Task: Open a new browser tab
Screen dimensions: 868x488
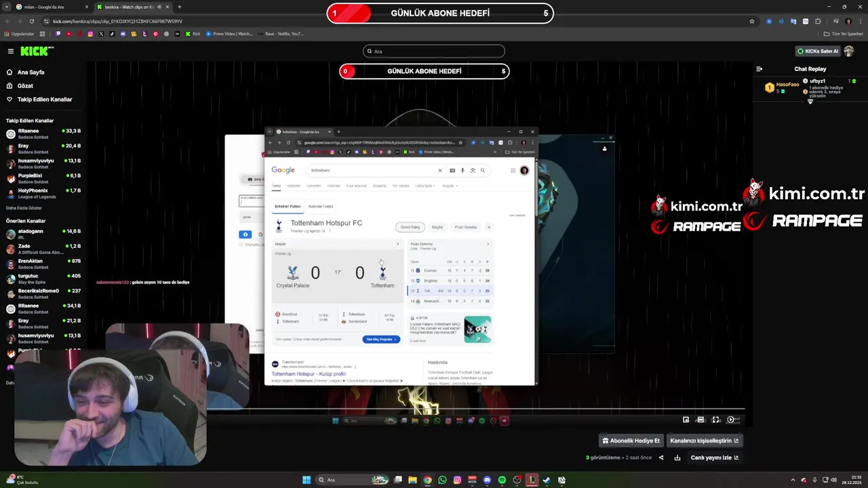Action: click(179, 7)
